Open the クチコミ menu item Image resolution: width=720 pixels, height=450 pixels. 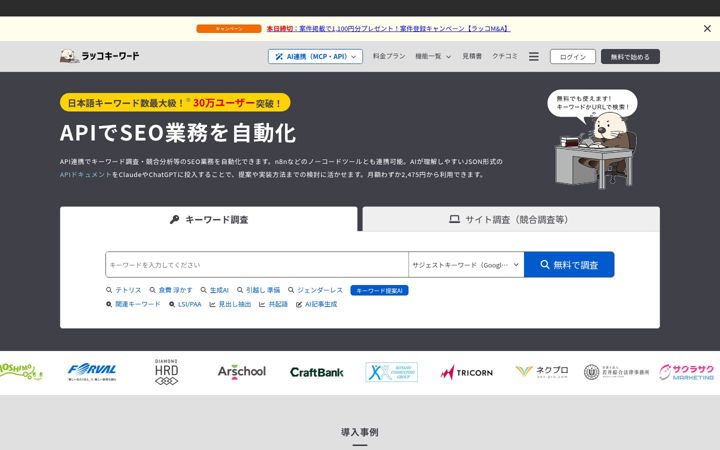[505, 56]
